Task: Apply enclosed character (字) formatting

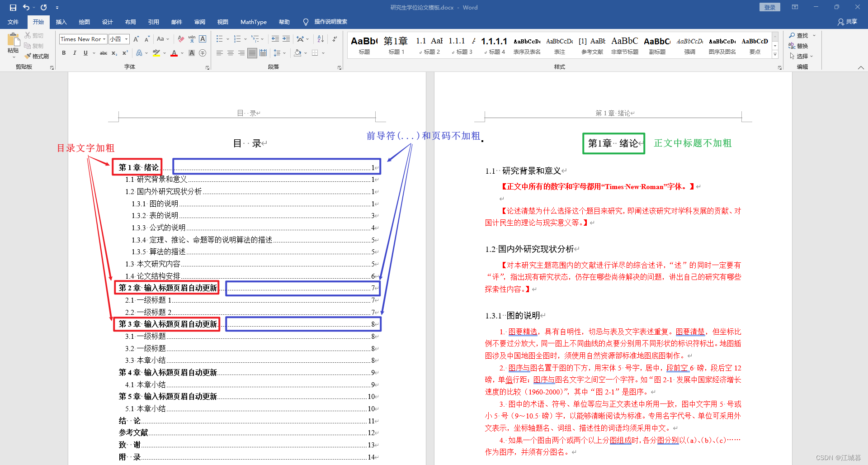Action: 203,53
